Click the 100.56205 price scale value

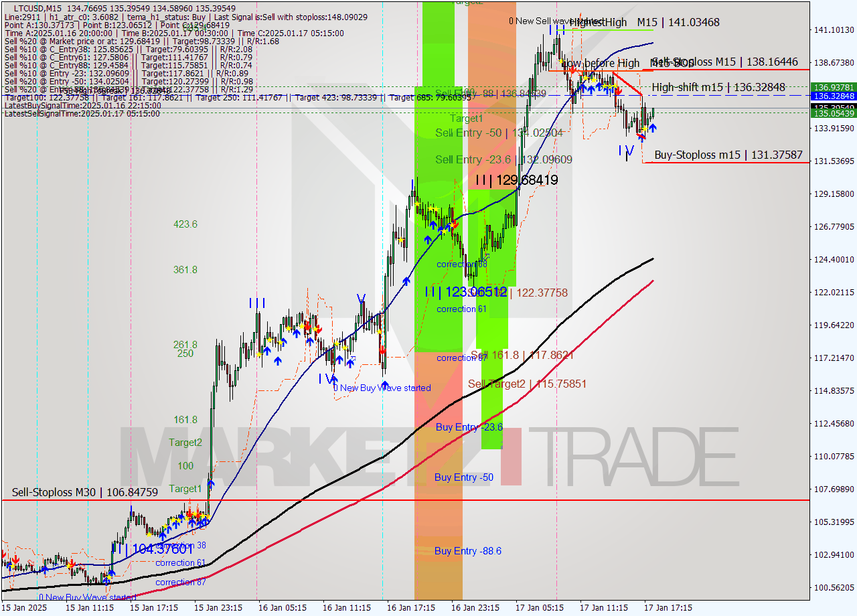coord(834,588)
